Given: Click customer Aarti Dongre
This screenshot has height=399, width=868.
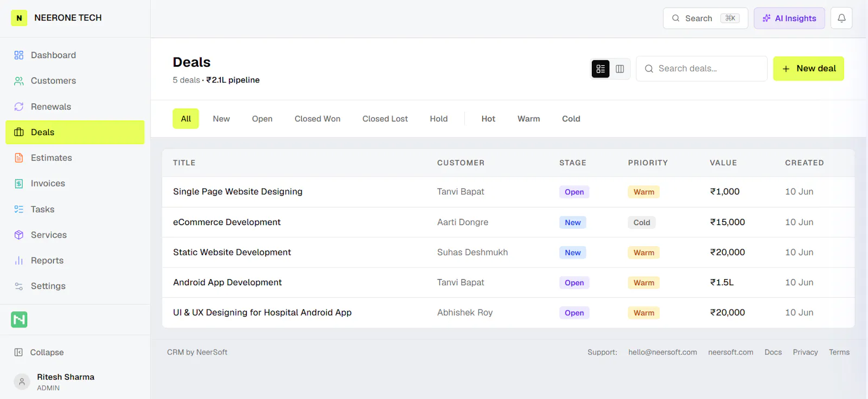Looking at the screenshot, I should (x=463, y=222).
